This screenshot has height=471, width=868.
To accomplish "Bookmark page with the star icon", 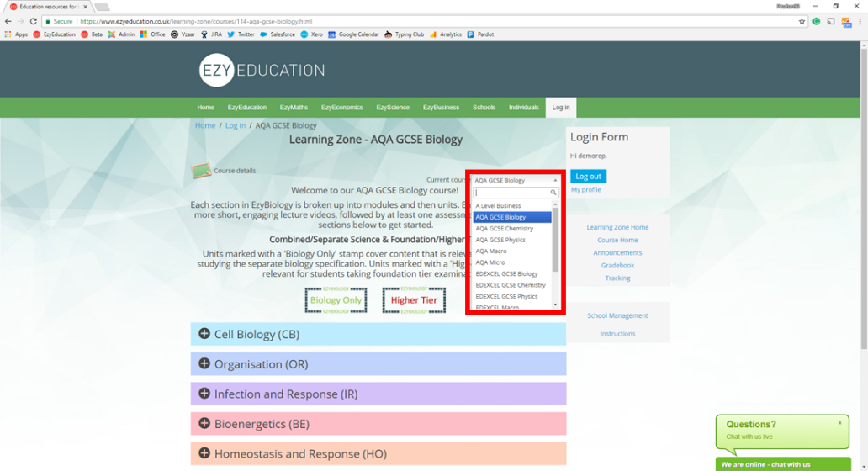I will (x=802, y=21).
